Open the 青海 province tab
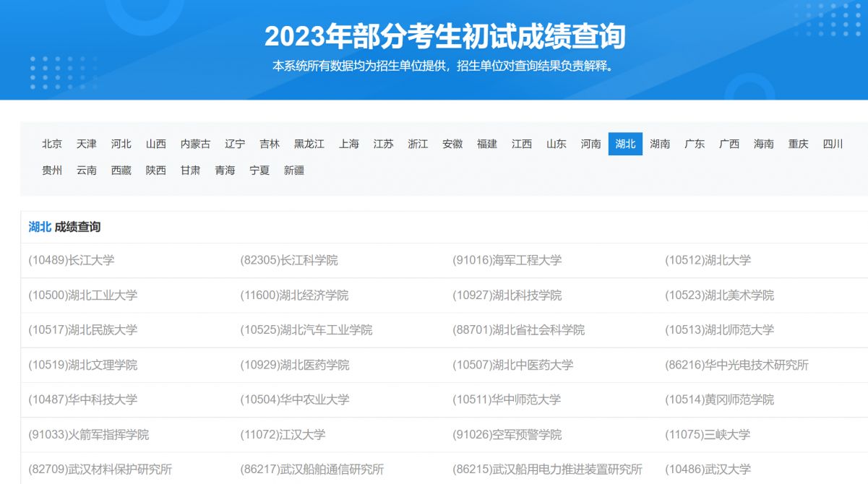Viewport: 868px width, 484px height. click(225, 170)
